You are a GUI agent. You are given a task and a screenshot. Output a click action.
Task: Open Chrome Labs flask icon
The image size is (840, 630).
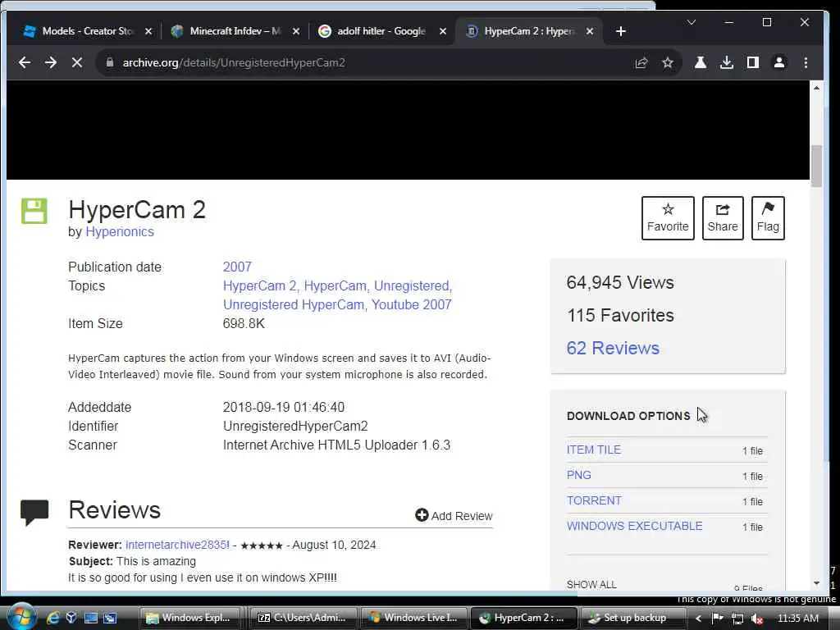pyautogui.click(x=701, y=62)
